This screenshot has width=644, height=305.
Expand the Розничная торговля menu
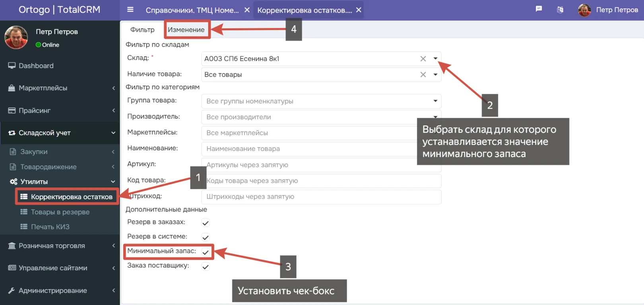pos(113,246)
